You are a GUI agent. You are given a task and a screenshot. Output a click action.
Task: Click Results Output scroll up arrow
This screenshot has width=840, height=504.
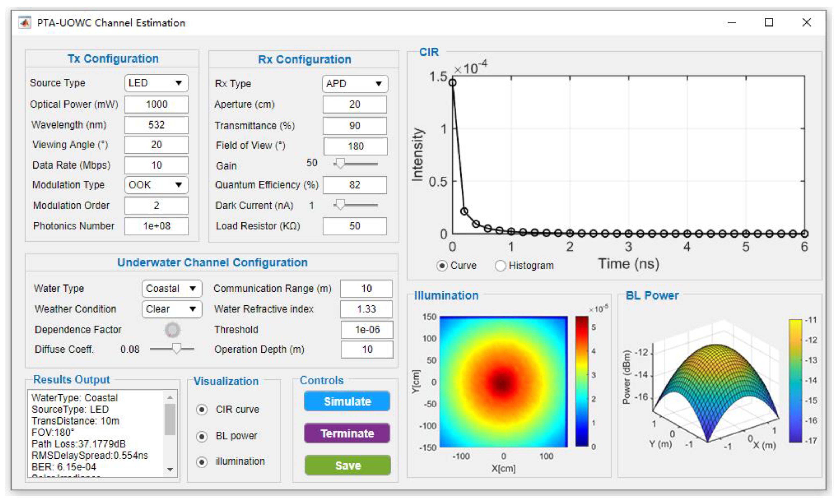170,397
